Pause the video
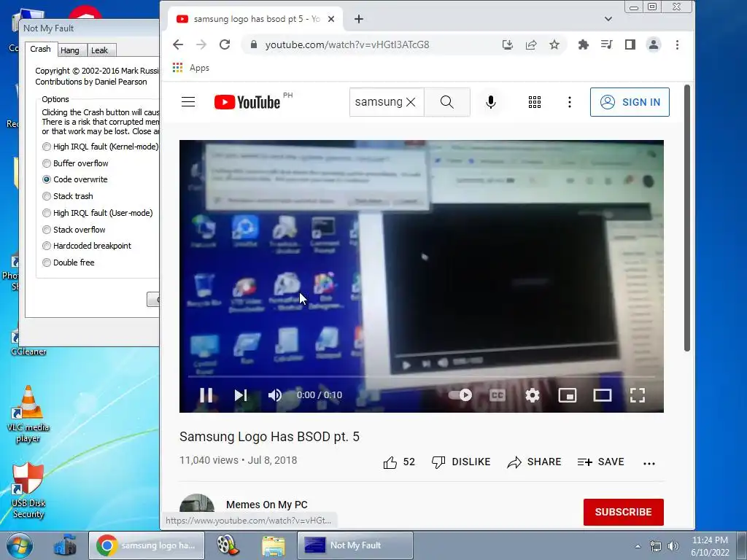Viewport: 747px width, 560px height. click(x=206, y=394)
